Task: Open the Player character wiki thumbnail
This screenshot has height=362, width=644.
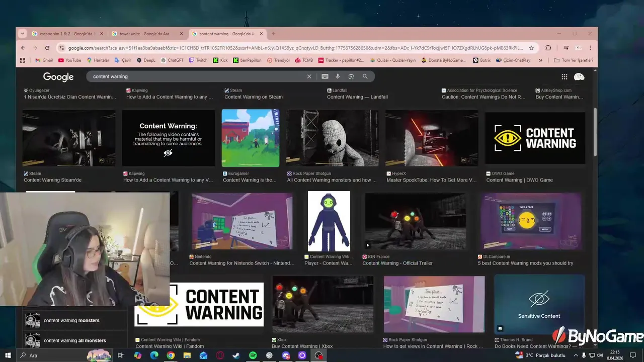Action: pyautogui.click(x=329, y=221)
